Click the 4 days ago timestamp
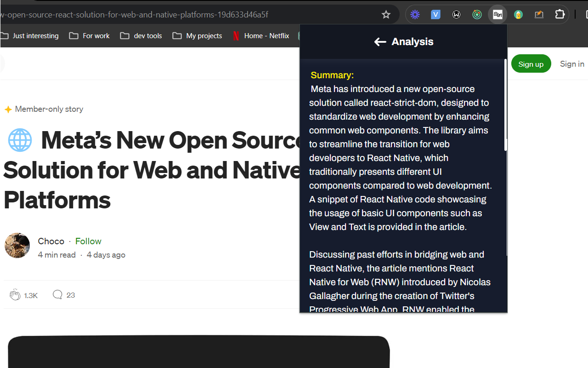The height and width of the screenshot is (368, 588). pyautogui.click(x=106, y=255)
